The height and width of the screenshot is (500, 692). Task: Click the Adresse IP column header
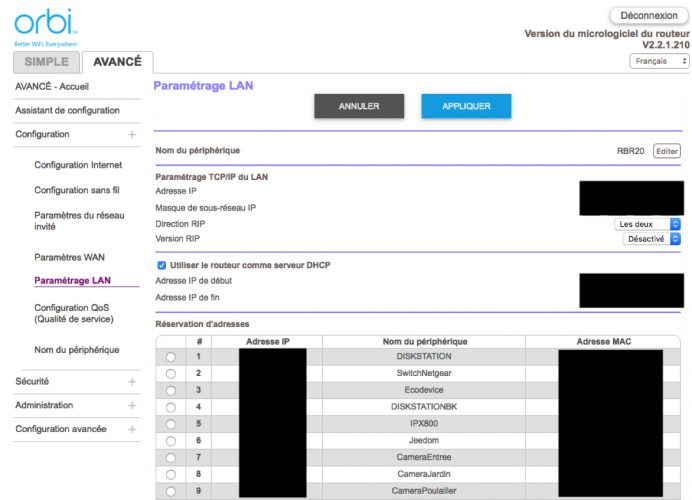click(267, 342)
